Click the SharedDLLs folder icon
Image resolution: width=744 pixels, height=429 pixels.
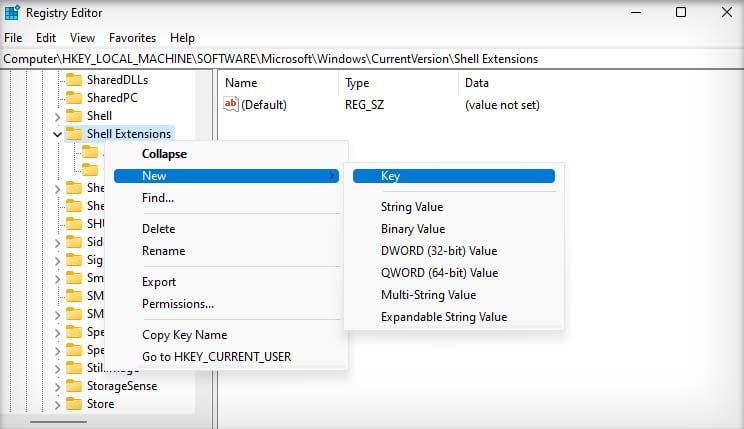tap(74, 80)
